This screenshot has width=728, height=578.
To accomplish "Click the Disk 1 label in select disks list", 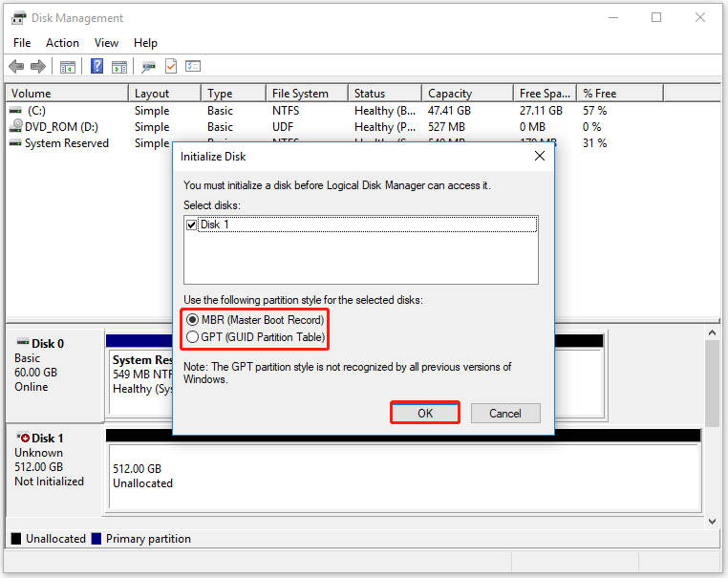I will [x=215, y=225].
